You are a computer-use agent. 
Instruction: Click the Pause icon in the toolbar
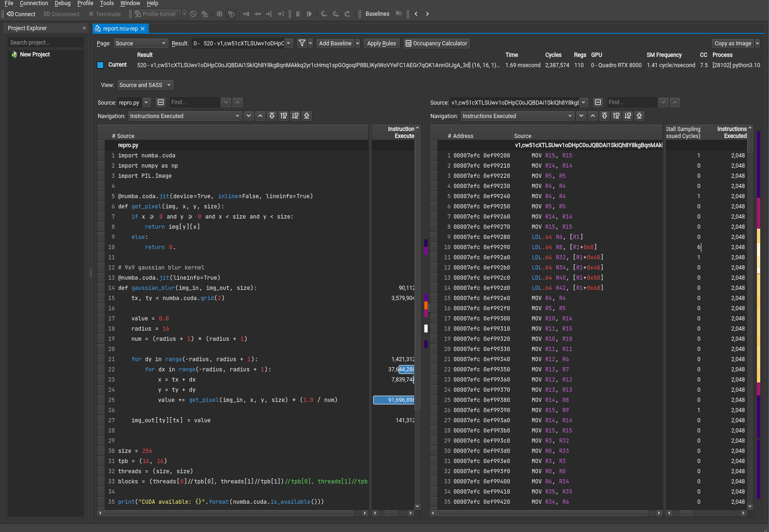pos(298,14)
